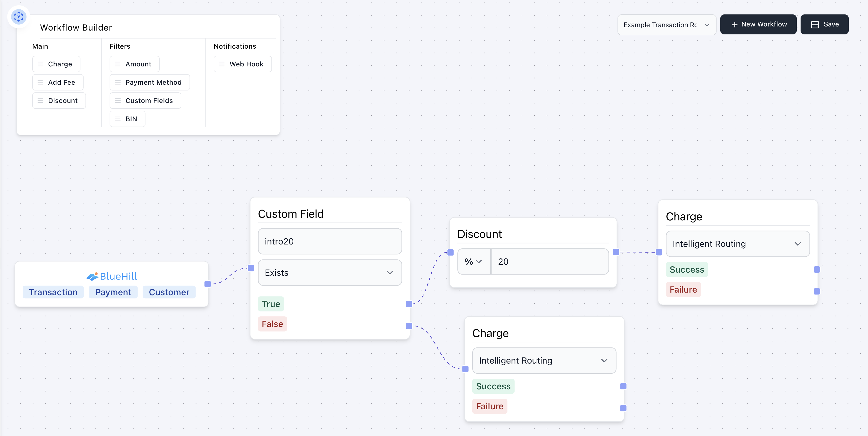Click the drag handle icon on Charge item

[40, 64]
